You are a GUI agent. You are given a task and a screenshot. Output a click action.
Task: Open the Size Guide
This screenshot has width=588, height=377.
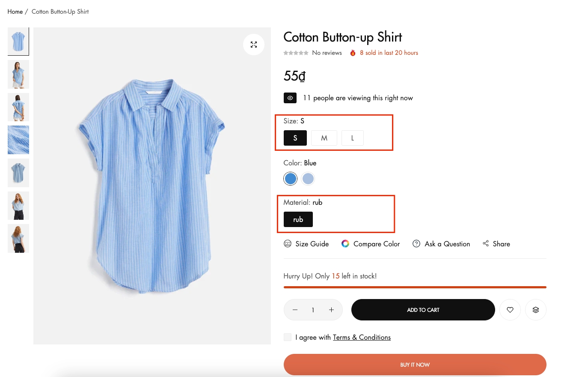pos(306,244)
